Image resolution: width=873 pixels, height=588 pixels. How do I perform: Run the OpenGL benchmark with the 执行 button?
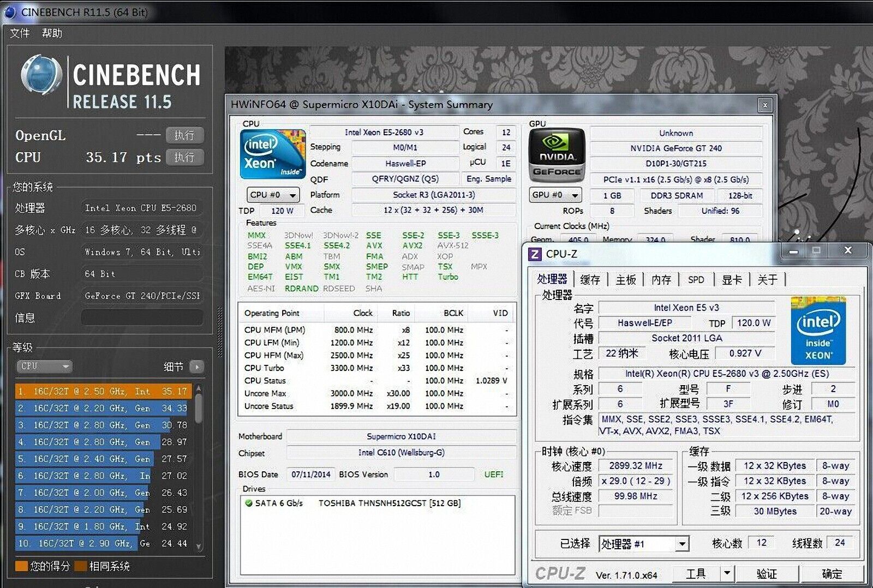coord(184,135)
